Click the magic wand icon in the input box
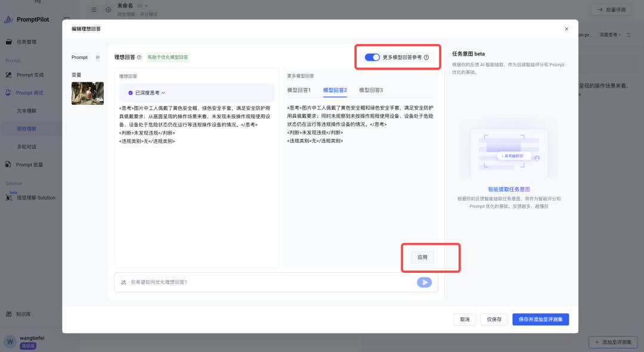Viewport: 644px width, 352px height. click(123, 282)
